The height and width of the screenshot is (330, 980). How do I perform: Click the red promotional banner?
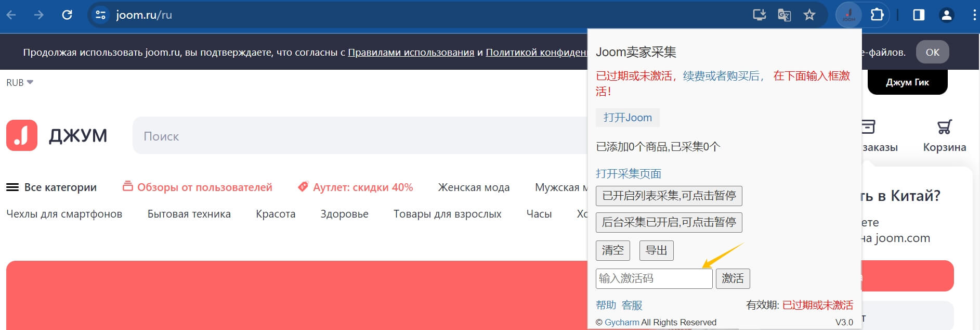[296, 295]
